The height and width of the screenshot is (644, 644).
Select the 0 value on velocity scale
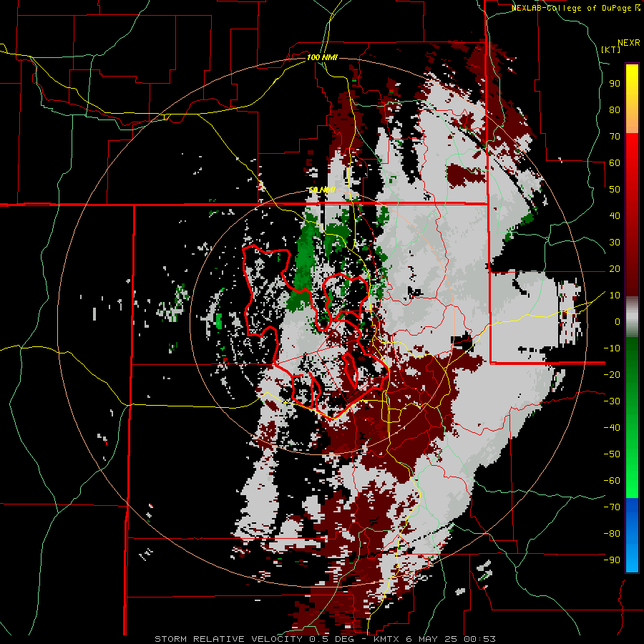(x=618, y=321)
